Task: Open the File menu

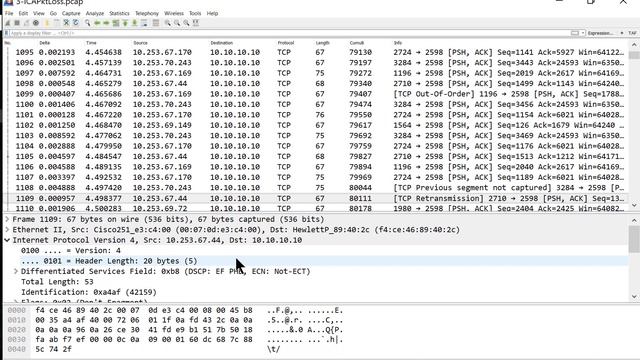Action: click(x=9, y=13)
